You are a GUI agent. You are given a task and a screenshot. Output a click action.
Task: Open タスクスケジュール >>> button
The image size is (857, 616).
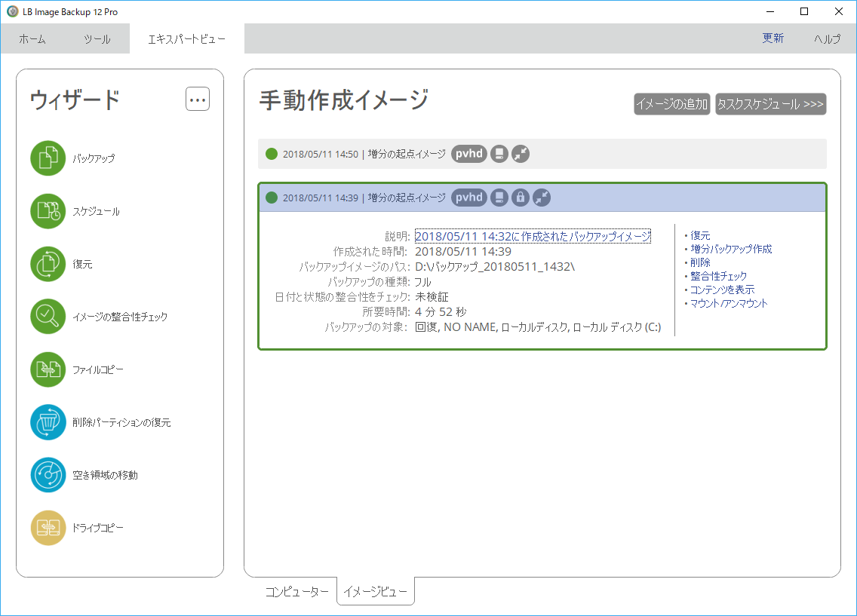(x=770, y=104)
